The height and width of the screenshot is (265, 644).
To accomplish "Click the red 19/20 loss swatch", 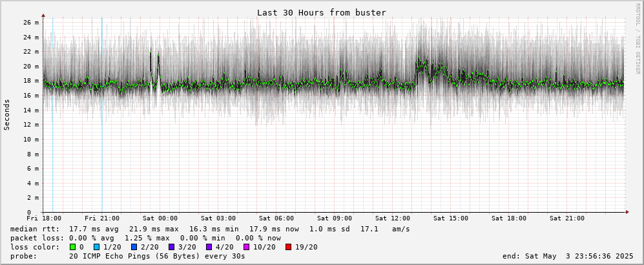I will coord(288,248).
